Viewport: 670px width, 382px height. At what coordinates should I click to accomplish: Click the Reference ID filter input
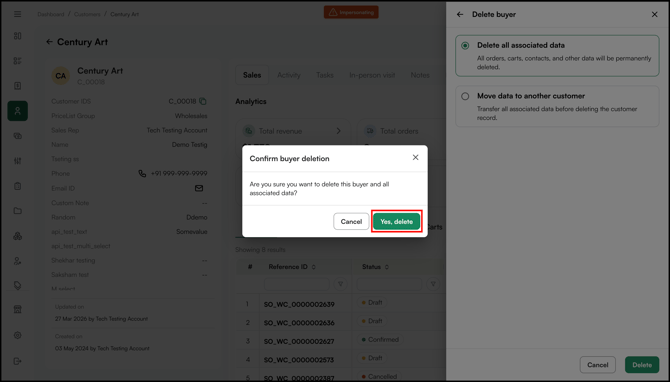[x=297, y=284]
